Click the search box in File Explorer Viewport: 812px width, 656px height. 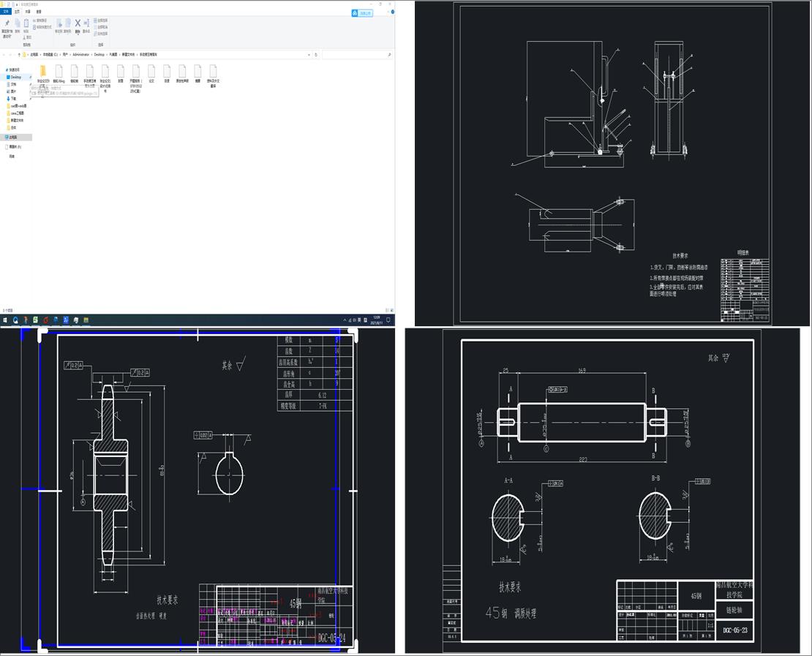(355, 55)
